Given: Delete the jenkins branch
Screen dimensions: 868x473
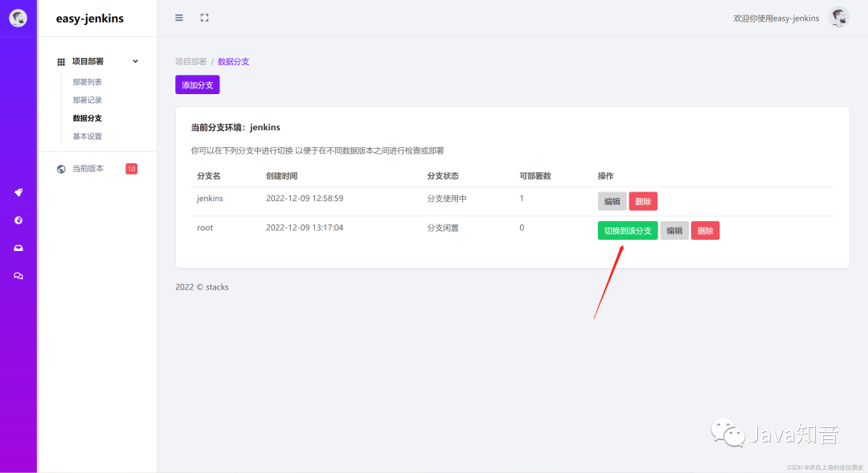Looking at the screenshot, I should (x=643, y=201).
